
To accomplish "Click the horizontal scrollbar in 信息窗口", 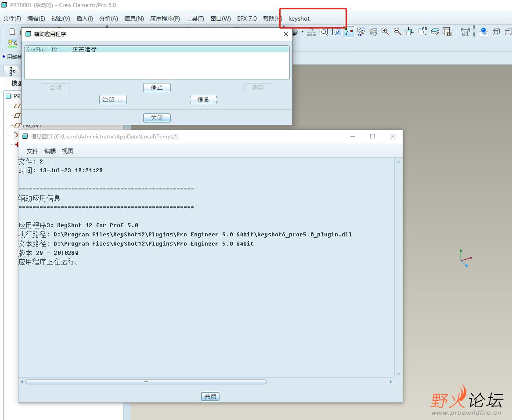I will click(x=146, y=381).
